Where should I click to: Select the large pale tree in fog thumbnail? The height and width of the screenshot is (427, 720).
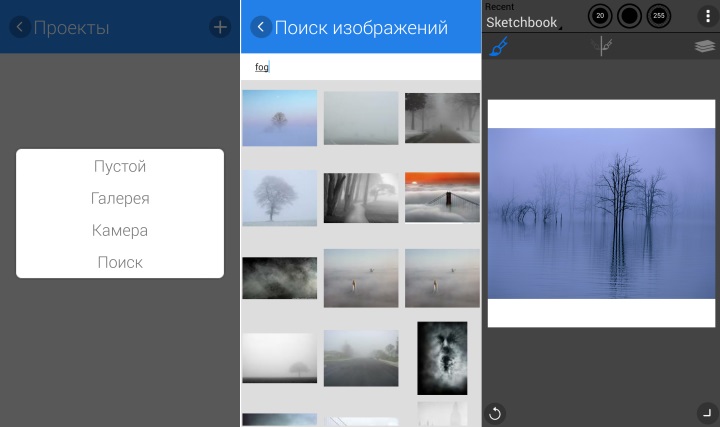tap(280, 198)
